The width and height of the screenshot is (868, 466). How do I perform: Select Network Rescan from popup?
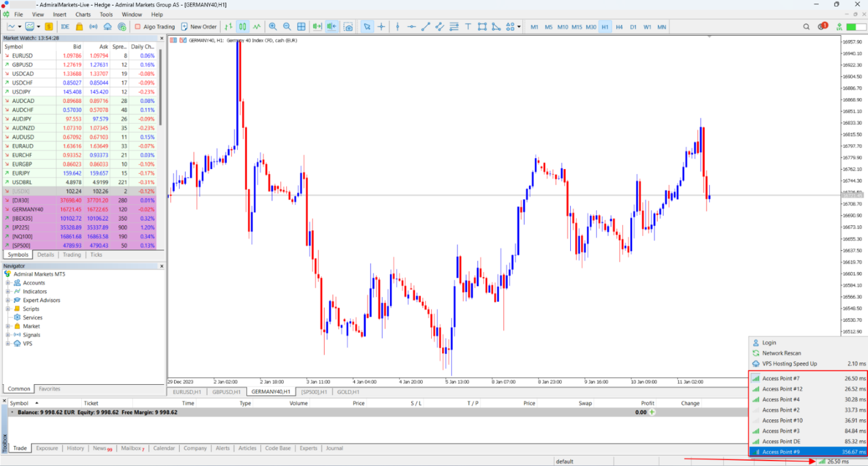[x=782, y=353]
